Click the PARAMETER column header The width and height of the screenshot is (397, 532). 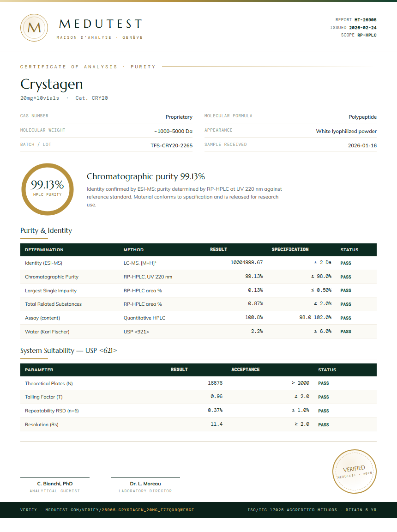tap(39, 370)
